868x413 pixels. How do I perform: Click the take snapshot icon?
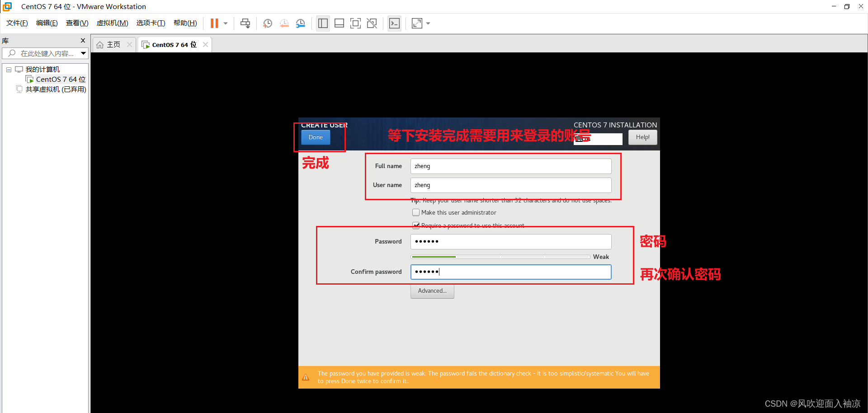pos(268,23)
